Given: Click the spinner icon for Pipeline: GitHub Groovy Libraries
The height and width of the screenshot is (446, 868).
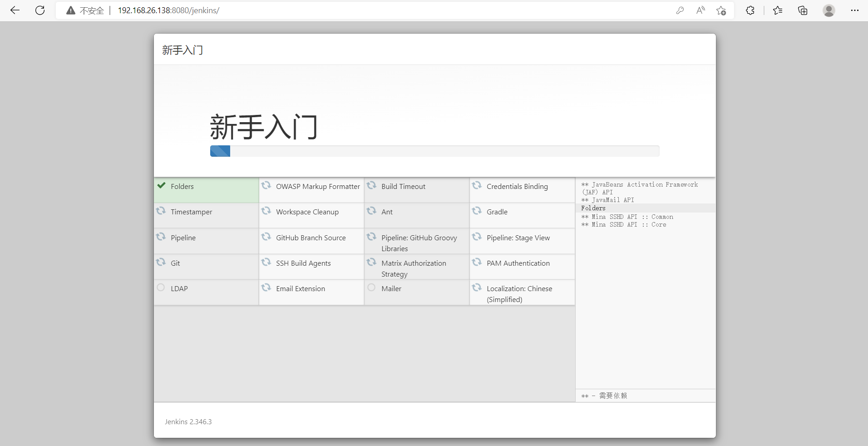Looking at the screenshot, I should pos(371,237).
